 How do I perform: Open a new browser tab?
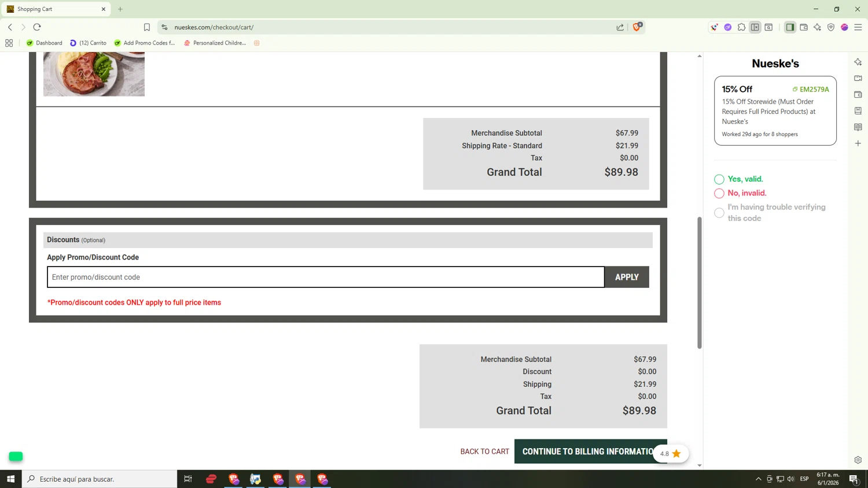tap(120, 9)
